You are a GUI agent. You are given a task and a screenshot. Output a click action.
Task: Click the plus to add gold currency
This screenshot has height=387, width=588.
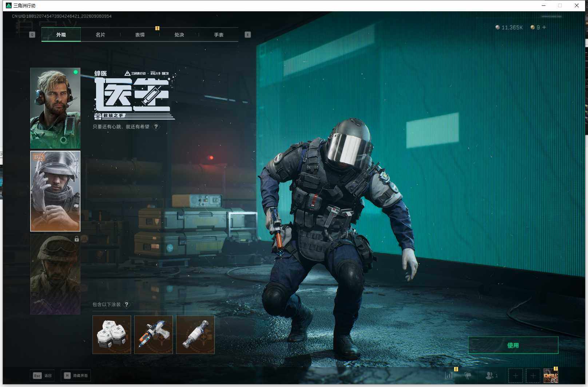point(544,27)
